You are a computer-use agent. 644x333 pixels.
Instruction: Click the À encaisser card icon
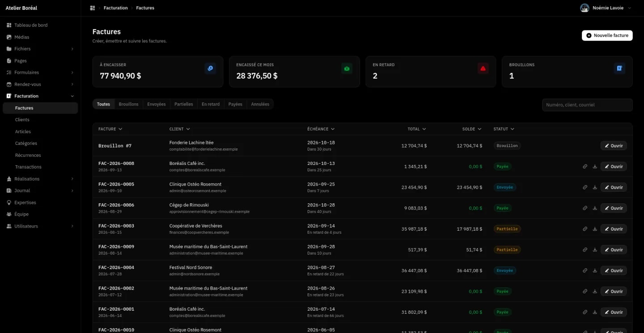210,68
